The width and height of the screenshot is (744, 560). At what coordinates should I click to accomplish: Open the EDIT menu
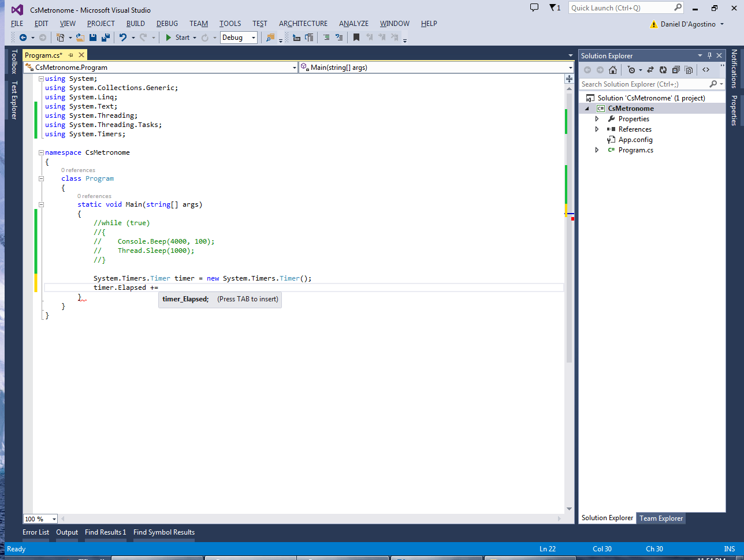(42, 24)
